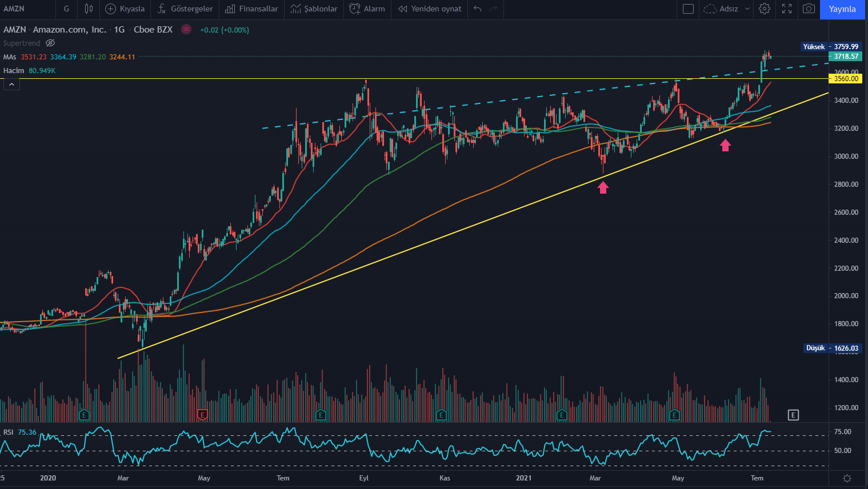Screen dimensions: 868x489
Task: Click the Düşük 1626.03 low price label
Action: click(x=832, y=348)
